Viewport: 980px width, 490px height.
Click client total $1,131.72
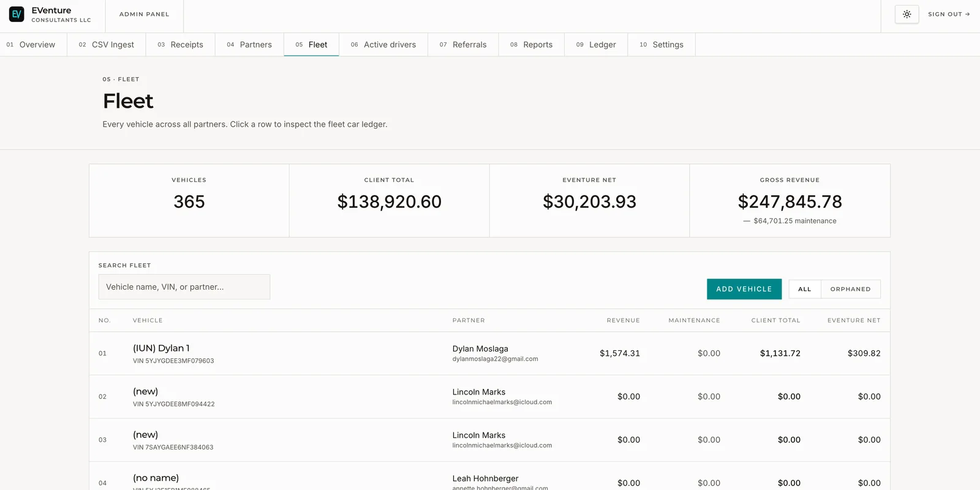pyautogui.click(x=780, y=353)
